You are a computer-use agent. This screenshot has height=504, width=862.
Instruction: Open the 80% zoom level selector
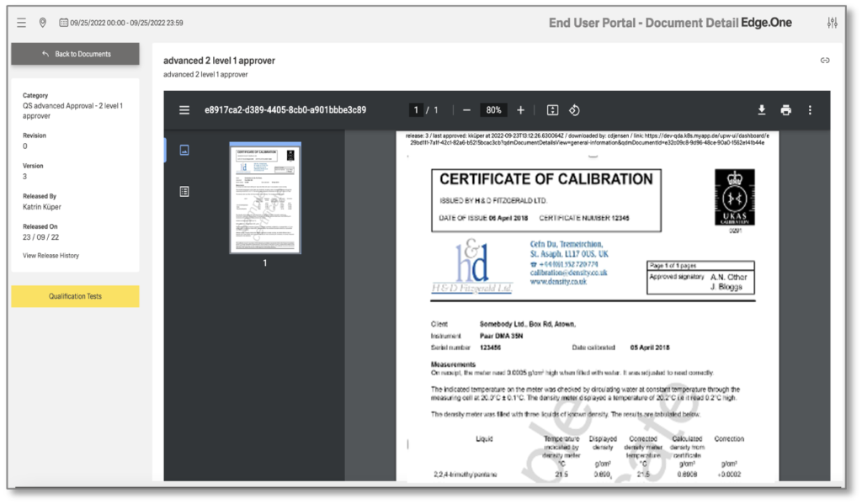[492, 109]
